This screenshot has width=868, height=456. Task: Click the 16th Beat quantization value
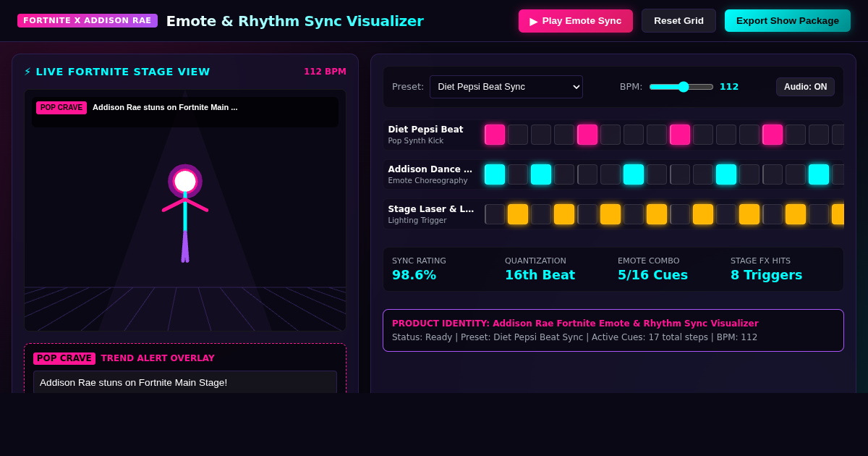pyautogui.click(x=540, y=275)
